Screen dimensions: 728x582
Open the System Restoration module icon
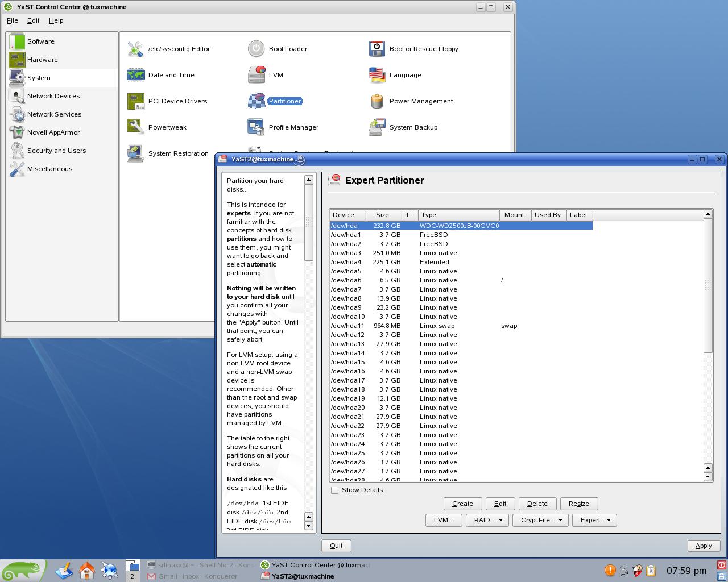coord(135,153)
